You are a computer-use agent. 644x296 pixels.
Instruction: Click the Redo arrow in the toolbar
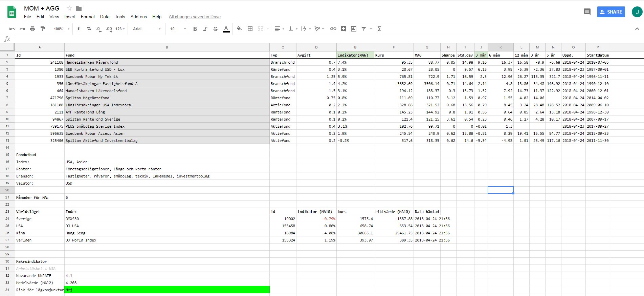click(22, 29)
